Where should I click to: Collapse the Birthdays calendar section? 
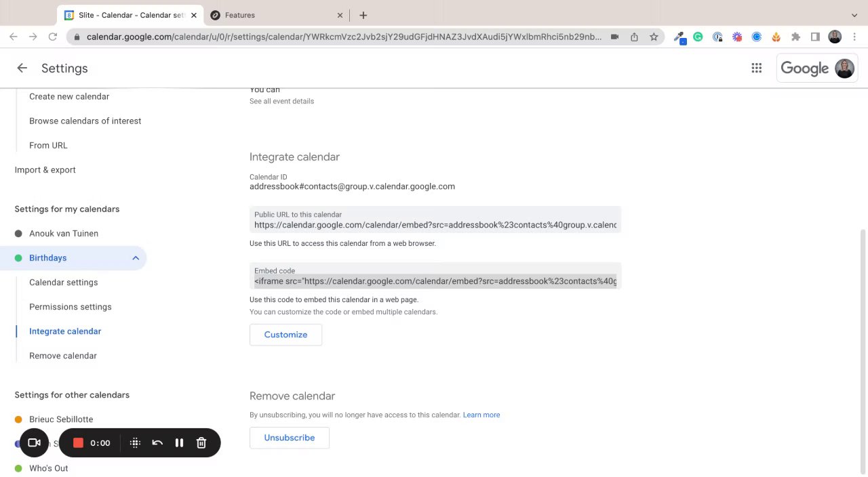pos(136,258)
